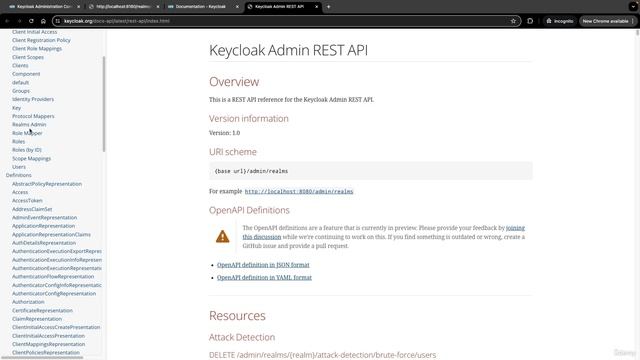Viewport: 640px width, 360px height.
Task: Open ApplicationRepresentationClaims definition
Action: click(51, 234)
